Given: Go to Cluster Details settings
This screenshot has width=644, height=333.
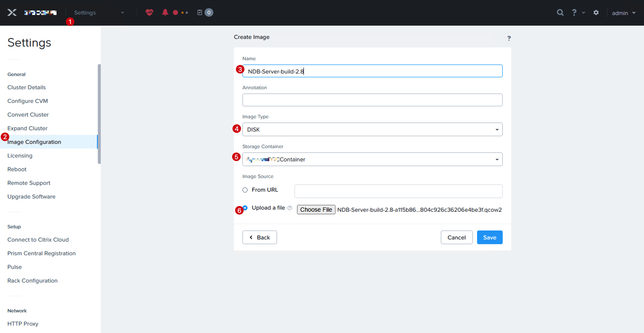Looking at the screenshot, I should (x=26, y=87).
